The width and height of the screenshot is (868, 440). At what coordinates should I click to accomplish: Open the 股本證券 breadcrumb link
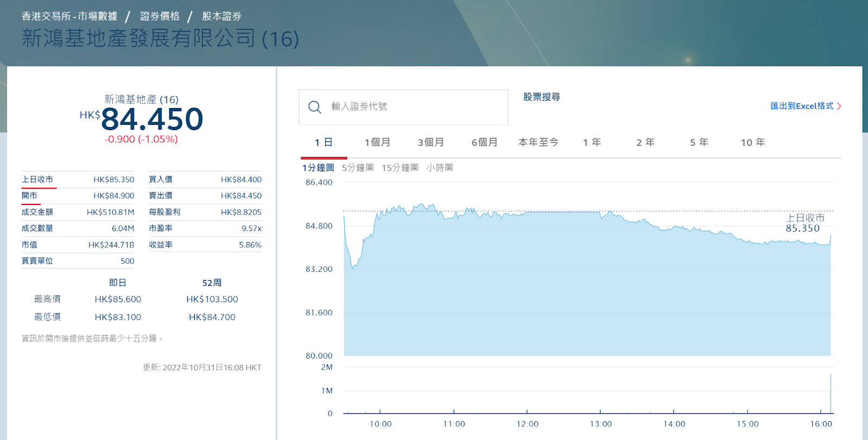tap(222, 16)
